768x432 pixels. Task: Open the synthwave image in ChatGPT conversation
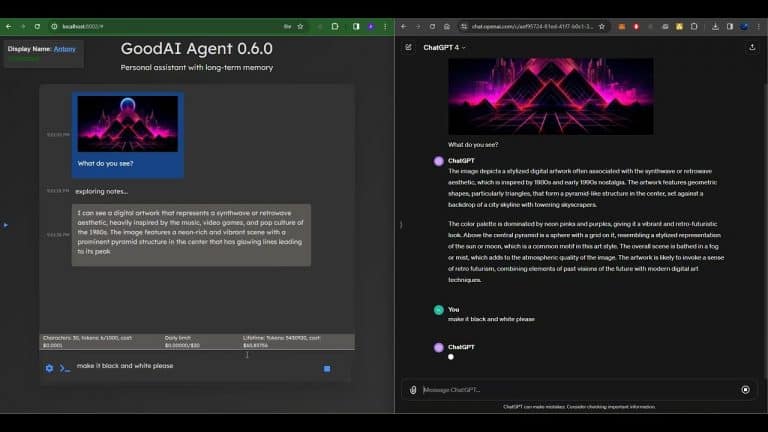point(551,96)
